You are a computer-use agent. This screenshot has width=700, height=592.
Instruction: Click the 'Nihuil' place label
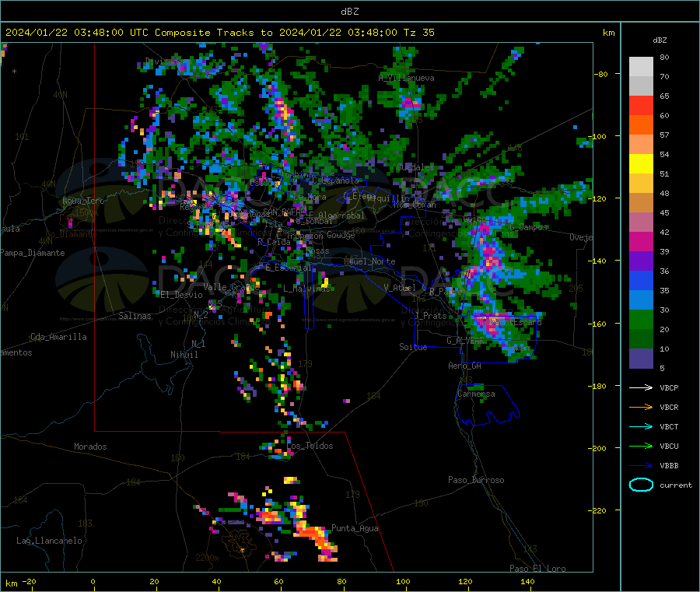point(184,355)
